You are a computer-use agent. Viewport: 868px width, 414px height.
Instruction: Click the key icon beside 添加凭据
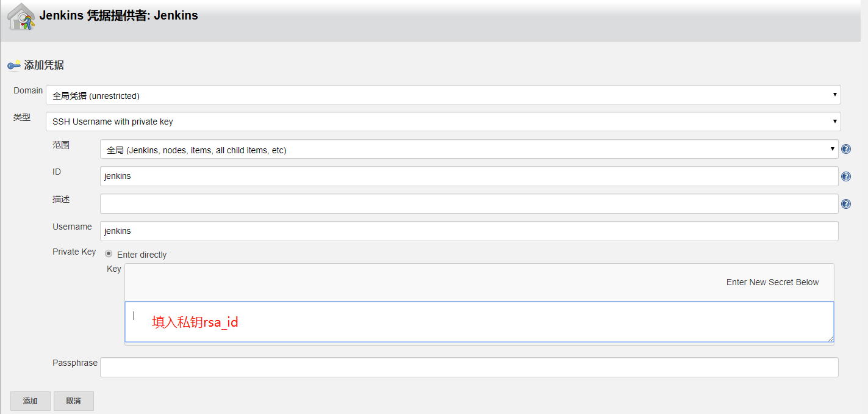tap(13, 65)
